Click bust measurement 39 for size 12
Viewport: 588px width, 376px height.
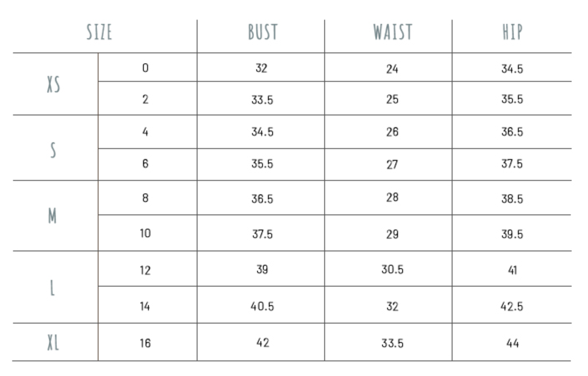coord(262,269)
